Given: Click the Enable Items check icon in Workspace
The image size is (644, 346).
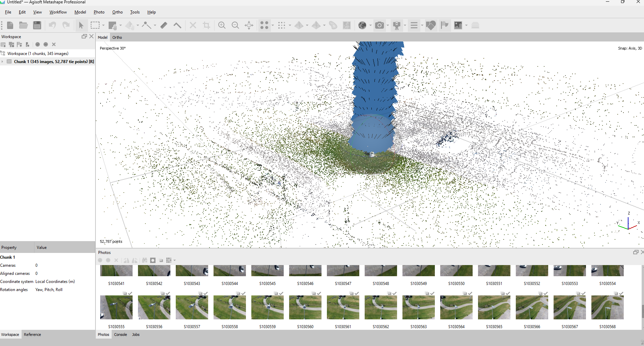Looking at the screenshot, I should [37, 45].
